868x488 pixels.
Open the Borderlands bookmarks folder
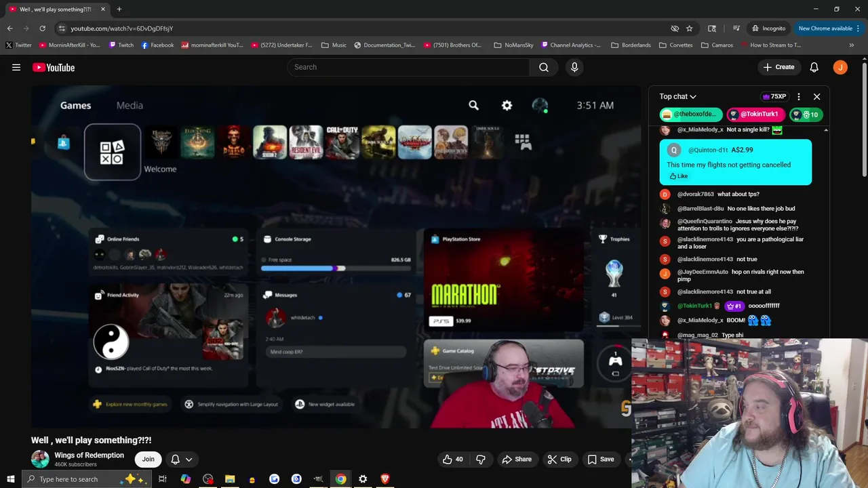point(631,45)
